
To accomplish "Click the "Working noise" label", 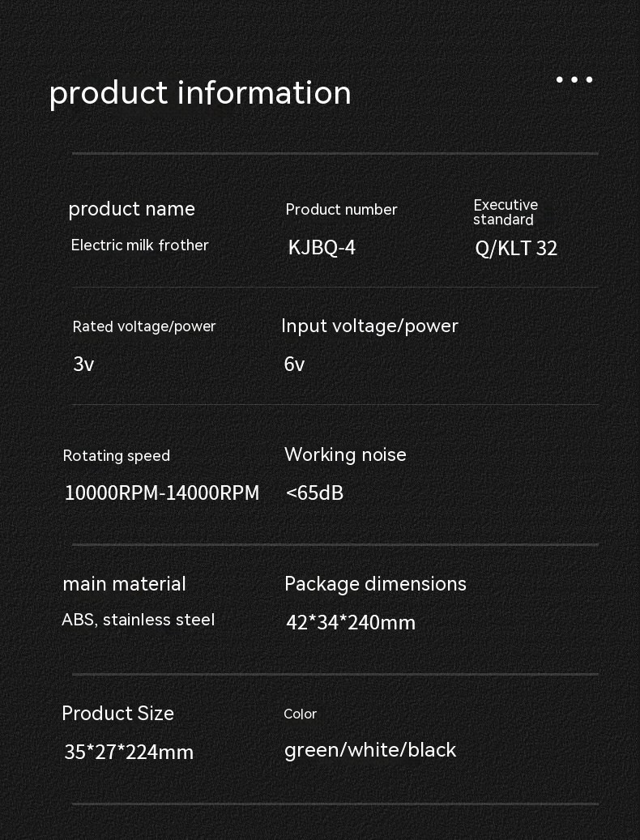I will coord(345,455).
